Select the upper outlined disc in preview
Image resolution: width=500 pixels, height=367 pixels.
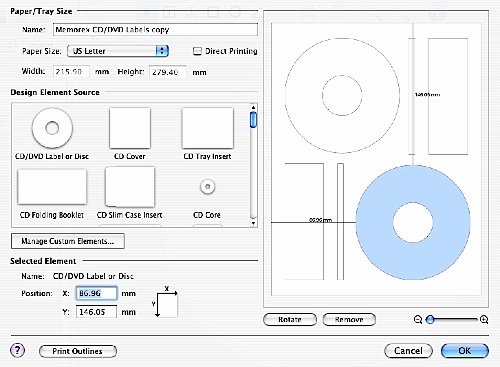[x=342, y=95]
